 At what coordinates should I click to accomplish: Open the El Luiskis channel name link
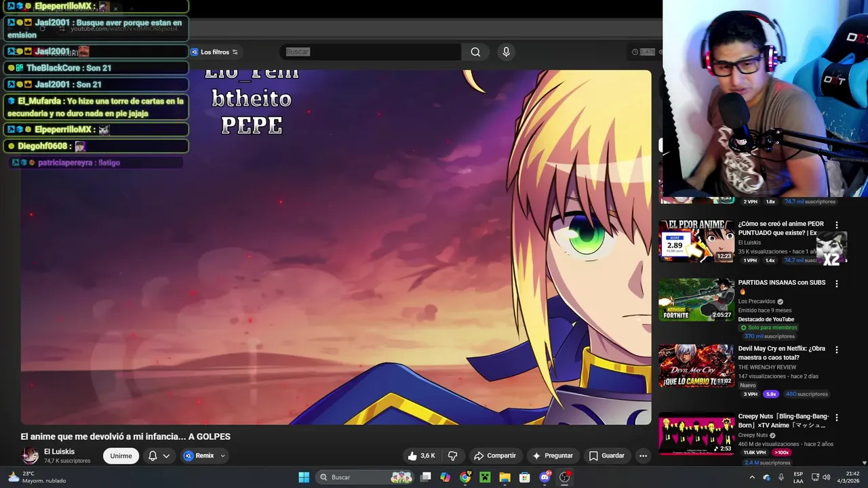pyautogui.click(x=59, y=451)
